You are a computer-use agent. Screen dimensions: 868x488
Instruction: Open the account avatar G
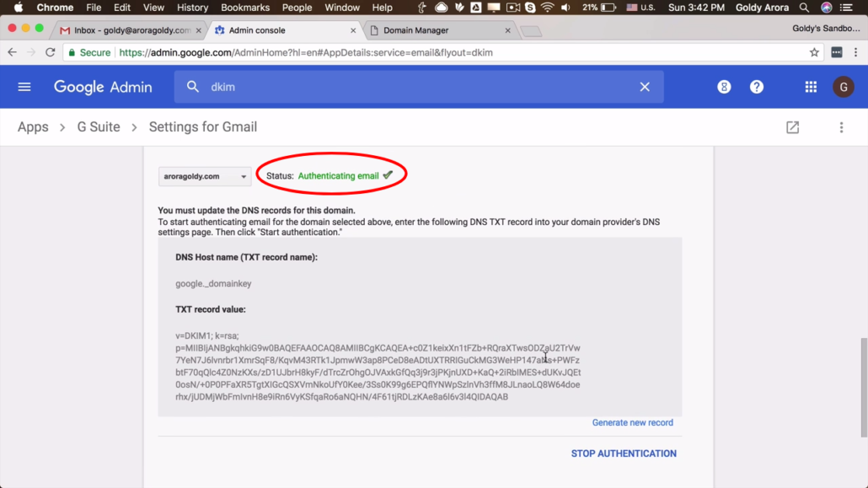pos(844,87)
